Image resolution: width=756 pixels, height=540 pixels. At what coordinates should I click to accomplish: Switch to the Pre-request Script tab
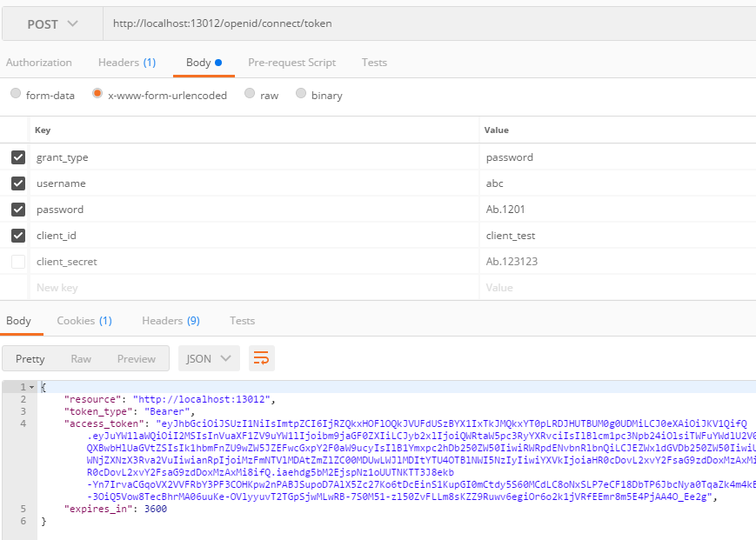291,62
